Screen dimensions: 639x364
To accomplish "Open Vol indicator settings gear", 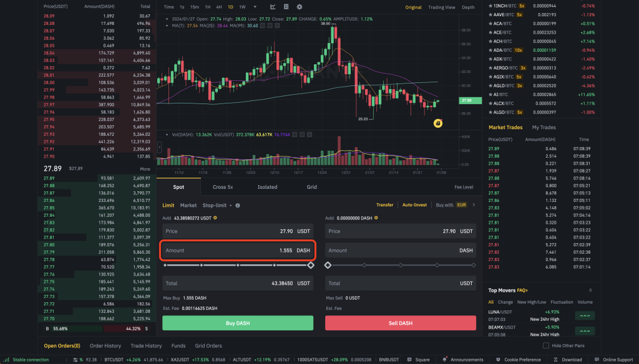I will click(x=302, y=135).
